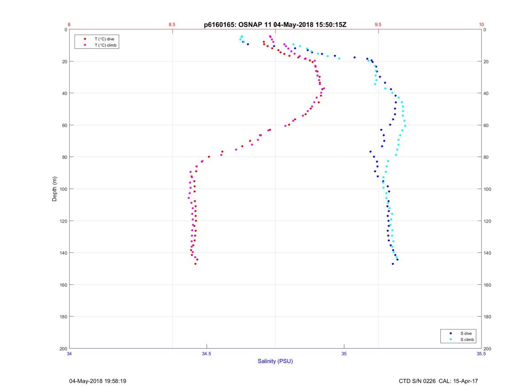Viewport: 532px width, 392px height.
Task: Click the "Depth (m)" axis label
Action: (55, 189)
